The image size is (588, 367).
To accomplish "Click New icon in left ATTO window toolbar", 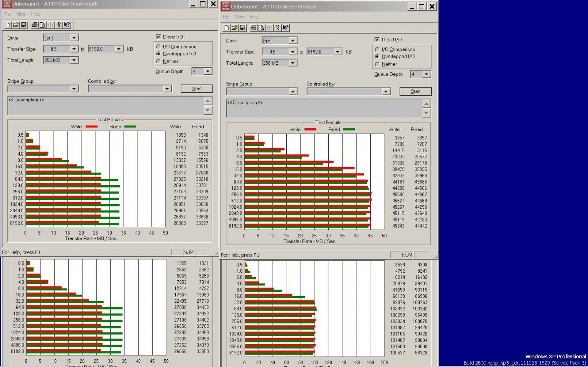I will click(x=8, y=25).
